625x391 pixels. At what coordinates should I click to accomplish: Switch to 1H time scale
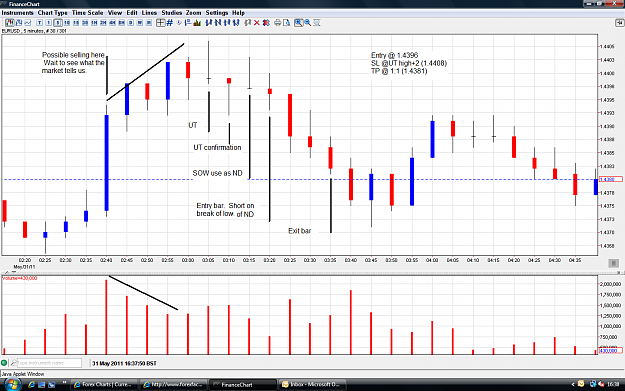pos(94,23)
